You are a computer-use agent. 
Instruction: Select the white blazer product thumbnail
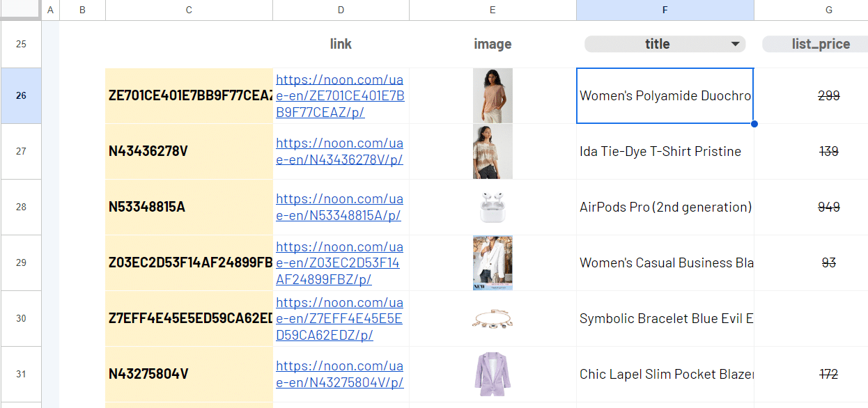(493, 263)
